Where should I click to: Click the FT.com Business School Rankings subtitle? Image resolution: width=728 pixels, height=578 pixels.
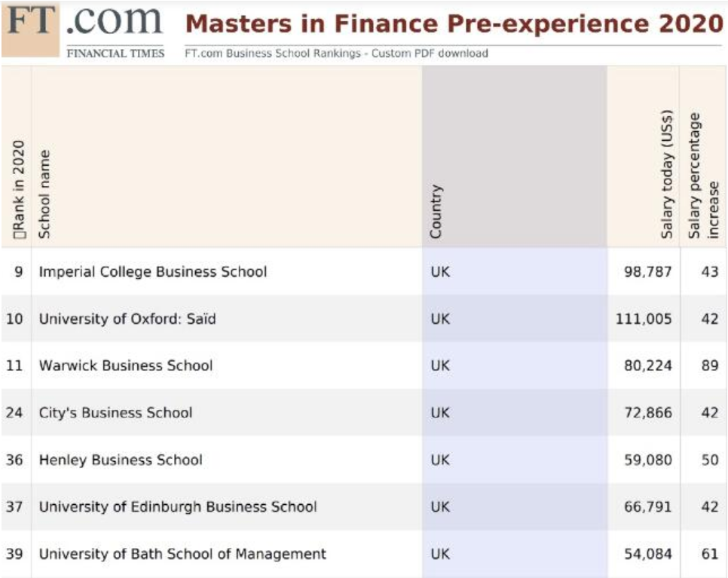pos(336,54)
